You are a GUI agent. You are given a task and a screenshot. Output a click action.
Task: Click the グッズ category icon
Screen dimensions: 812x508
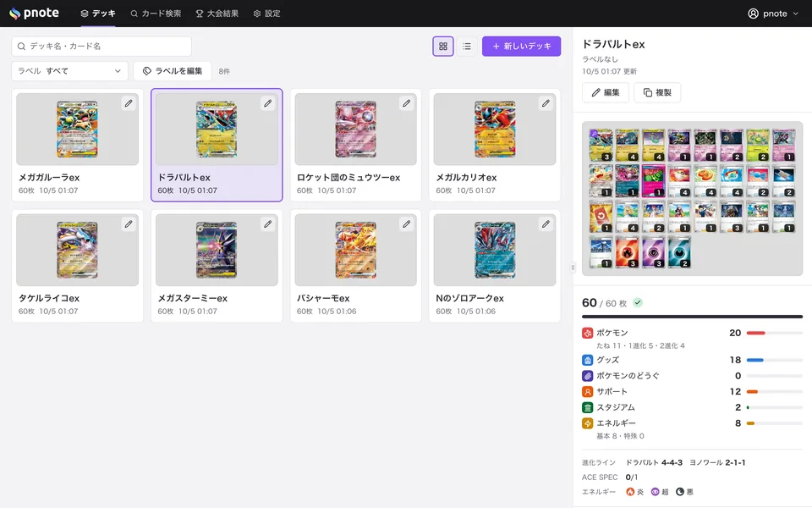(x=587, y=360)
